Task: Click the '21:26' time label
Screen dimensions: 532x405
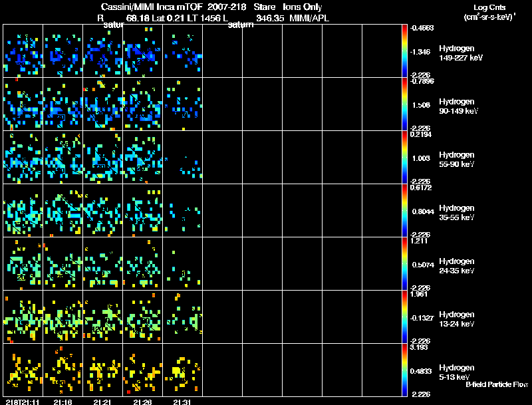Action: [142, 402]
